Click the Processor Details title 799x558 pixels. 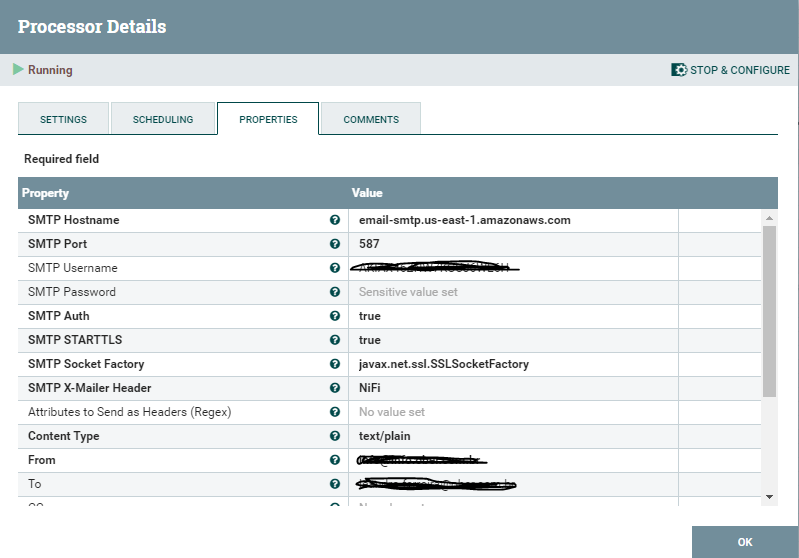pos(92,26)
